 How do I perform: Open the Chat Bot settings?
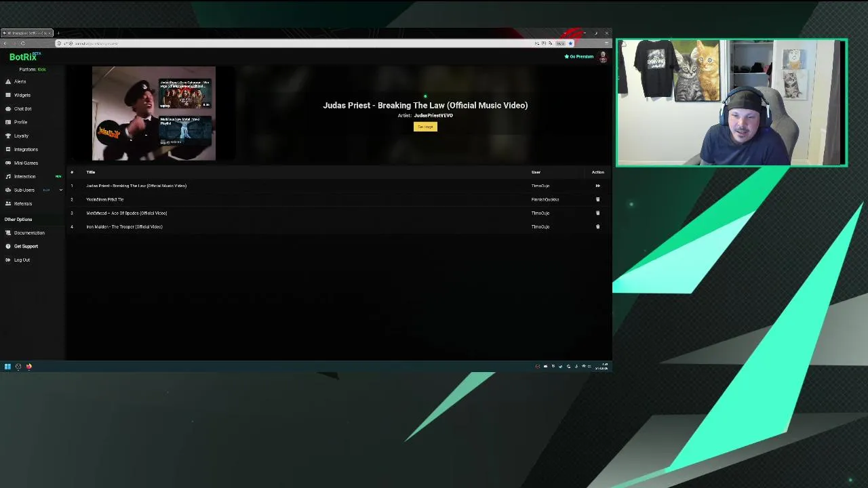[22, 108]
